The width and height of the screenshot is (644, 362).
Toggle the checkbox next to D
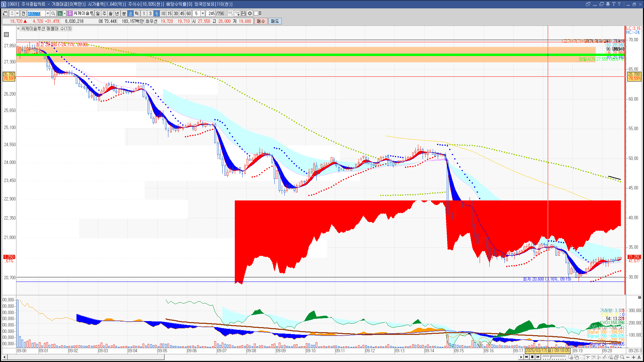pos(256,13)
